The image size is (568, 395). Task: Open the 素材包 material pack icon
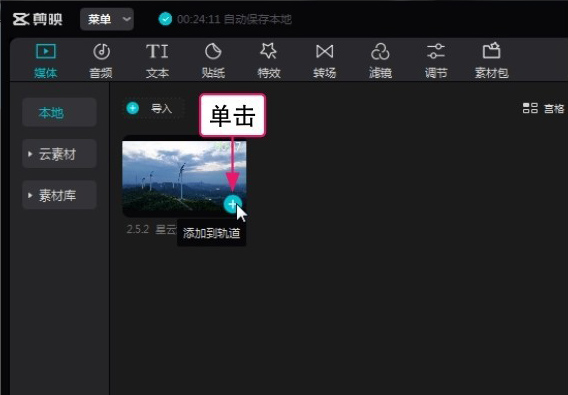pos(492,51)
